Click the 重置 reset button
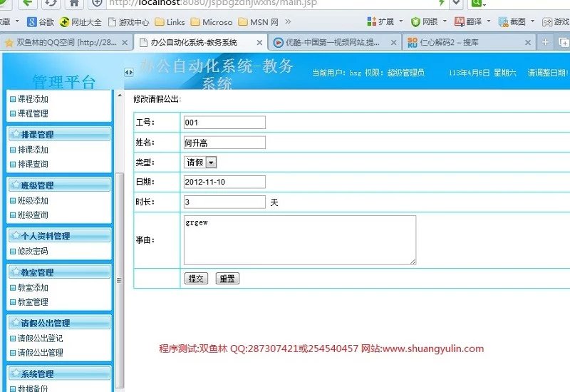The image size is (570, 392). [x=227, y=279]
